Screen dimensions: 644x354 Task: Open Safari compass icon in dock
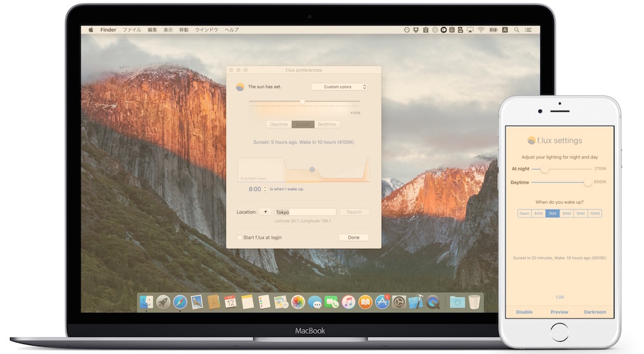pos(180,302)
